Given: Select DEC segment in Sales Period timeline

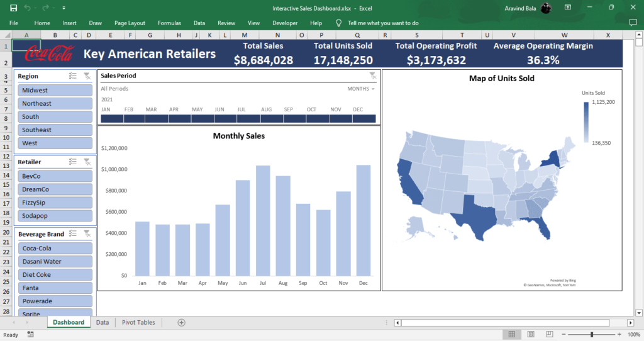Looking at the screenshot, I should (364, 119).
